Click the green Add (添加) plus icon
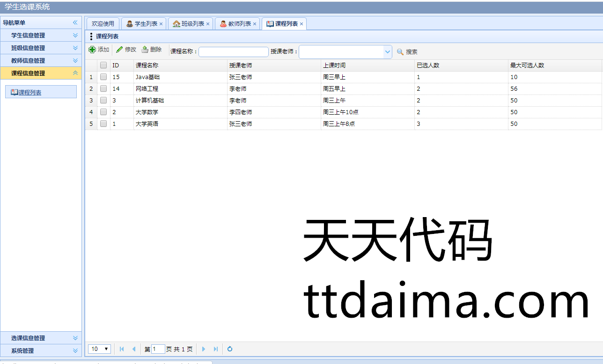The width and height of the screenshot is (603, 364). pos(92,50)
